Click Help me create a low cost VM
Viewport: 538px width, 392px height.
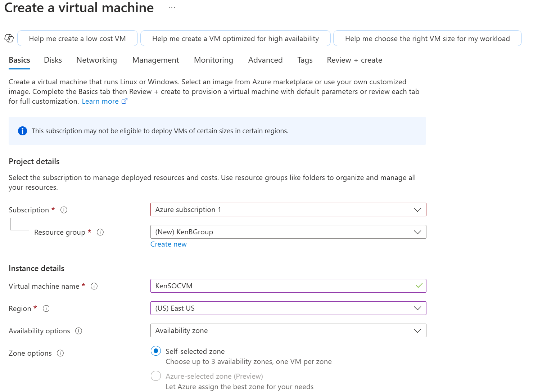click(77, 38)
